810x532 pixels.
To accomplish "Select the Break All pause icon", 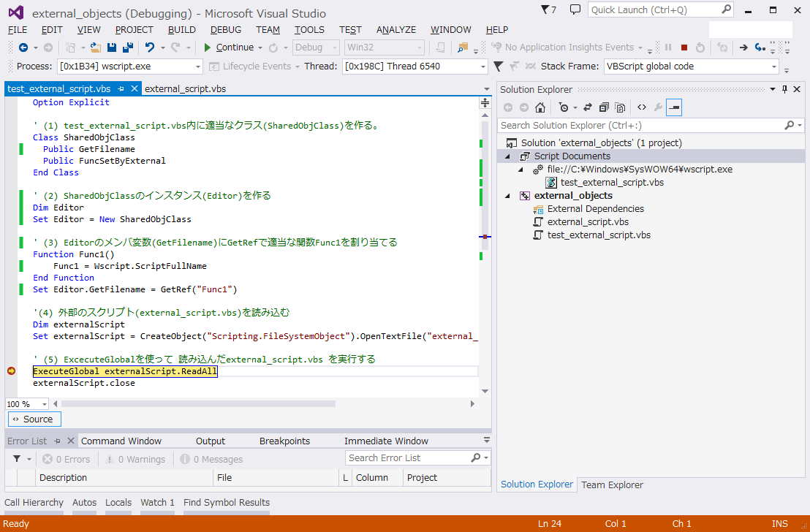I will point(669,47).
